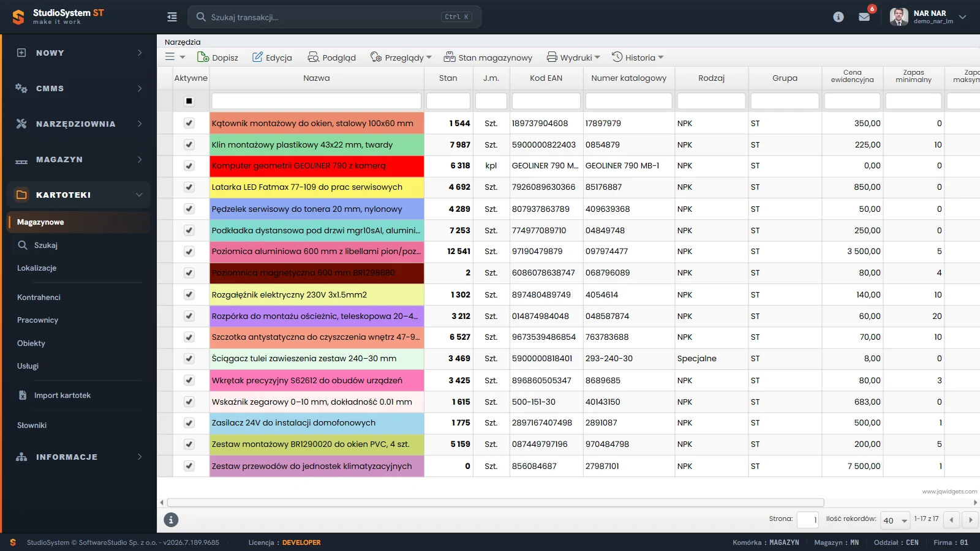Open the Ilość rekordów 40 combo box
This screenshot has height=551, width=980.
[895, 520]
